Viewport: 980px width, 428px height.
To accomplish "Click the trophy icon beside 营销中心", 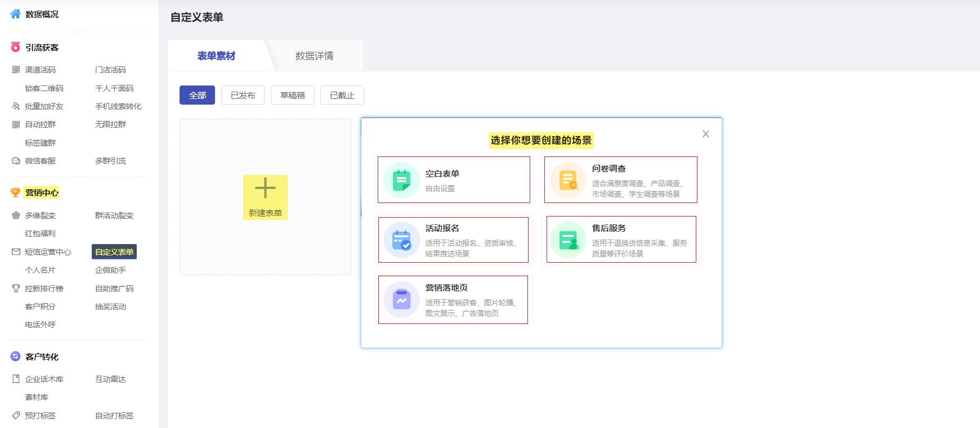I will tap(15, 192).
